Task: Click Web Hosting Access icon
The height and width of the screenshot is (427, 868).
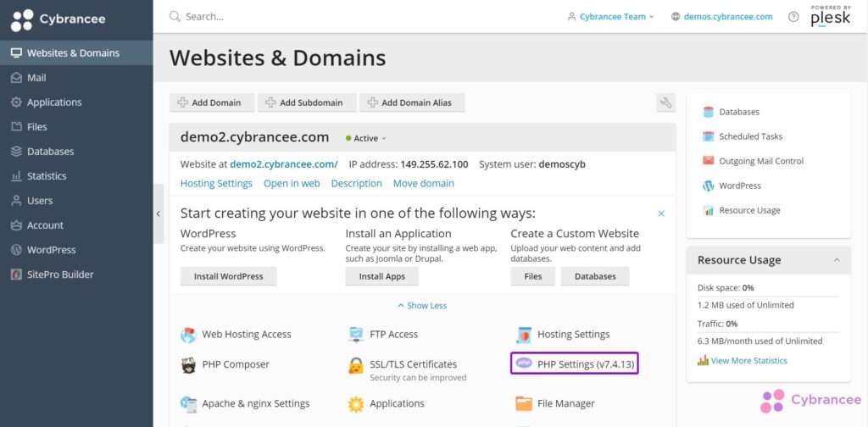Action: [x=189, y=335]
